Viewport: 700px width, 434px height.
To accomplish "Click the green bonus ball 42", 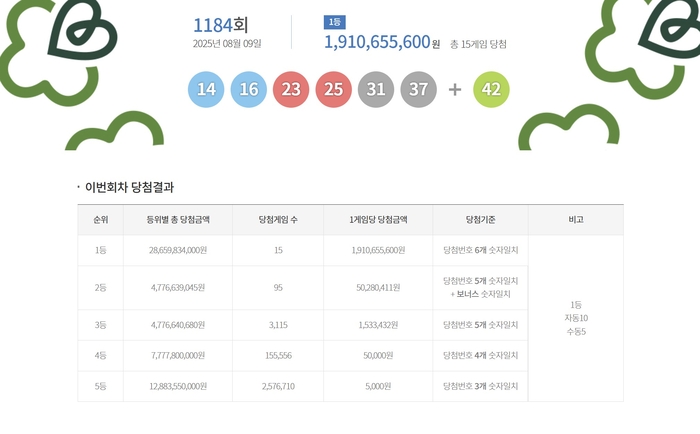I will pos(491,89).
